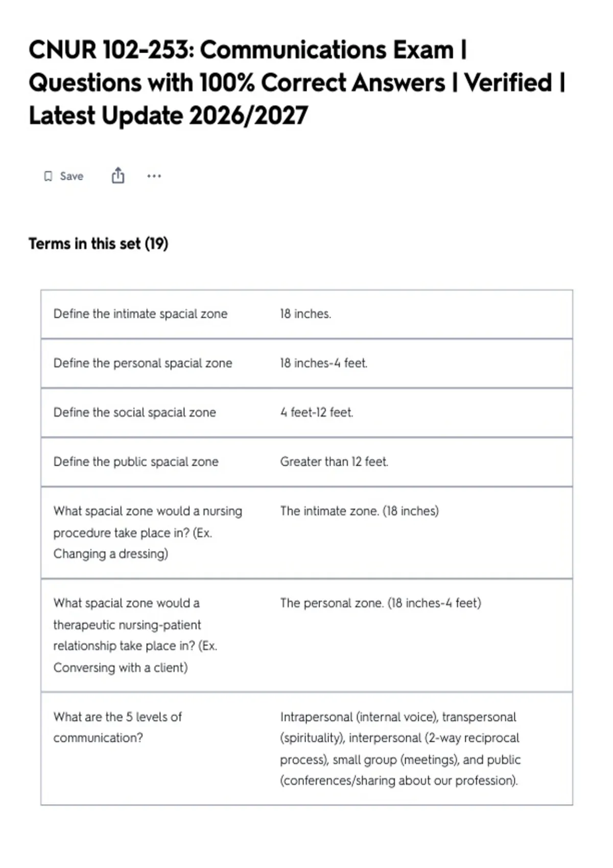Select 'Define the personal spacial zone' term
This screenshot has width=613, height=868.
tap(143, 363)
